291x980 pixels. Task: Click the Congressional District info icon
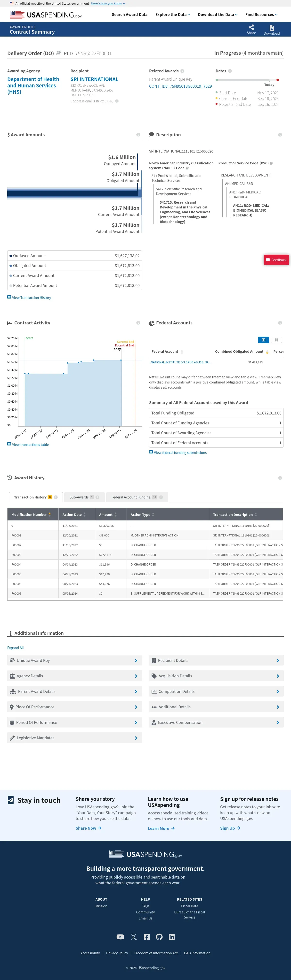pyautogui.click(x=117, y=101)
